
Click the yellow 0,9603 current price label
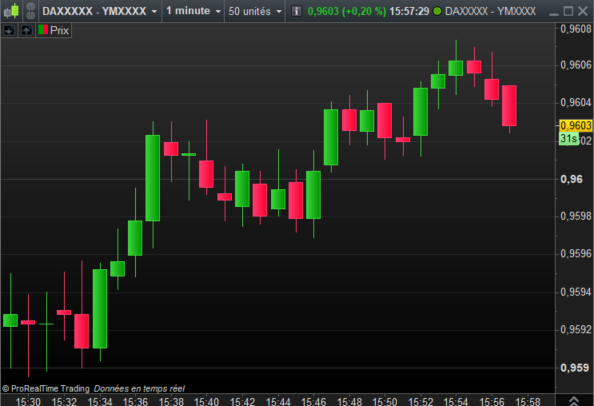(575, 125)
